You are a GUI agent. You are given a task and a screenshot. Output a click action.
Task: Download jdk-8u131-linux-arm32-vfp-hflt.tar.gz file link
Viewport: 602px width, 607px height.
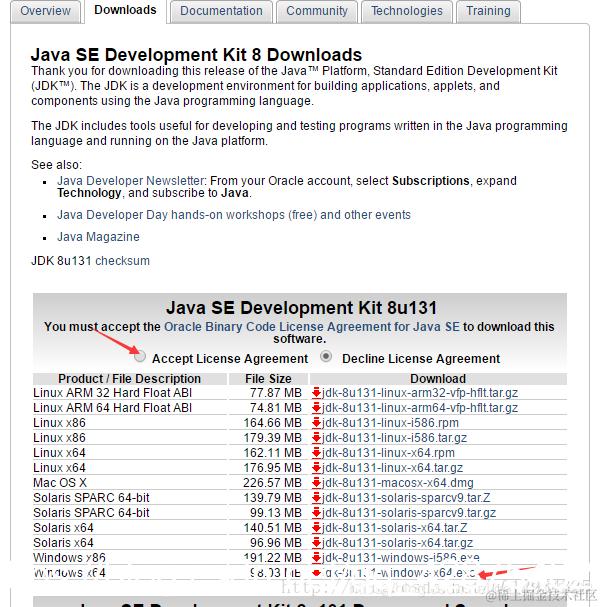[420, 393]
